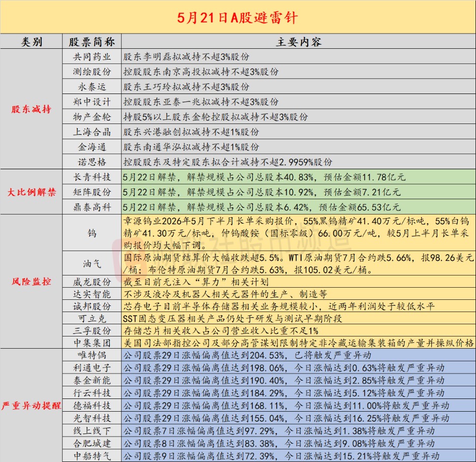
Task: Click the '股东减持' category cell
Action: pos(31,109)
